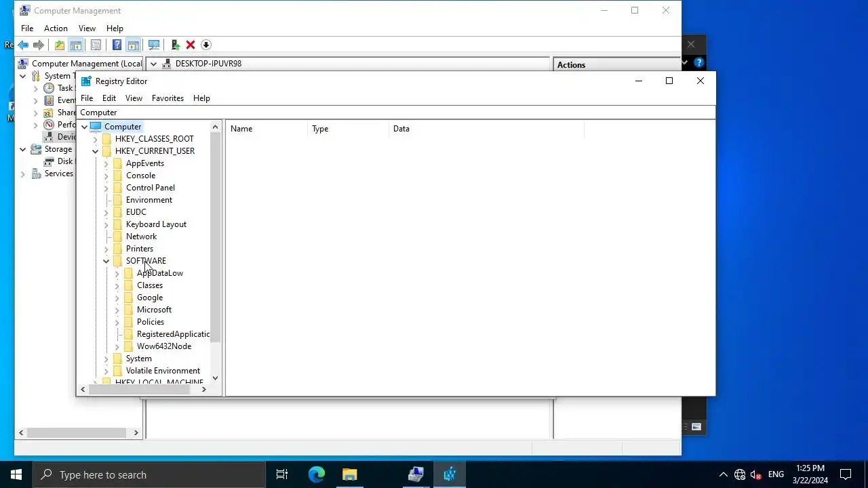This screenshot has width=868, height=488.
Task: Click registry tree horizontal scrollbar right arrow
Action: (x=203, y=389)
